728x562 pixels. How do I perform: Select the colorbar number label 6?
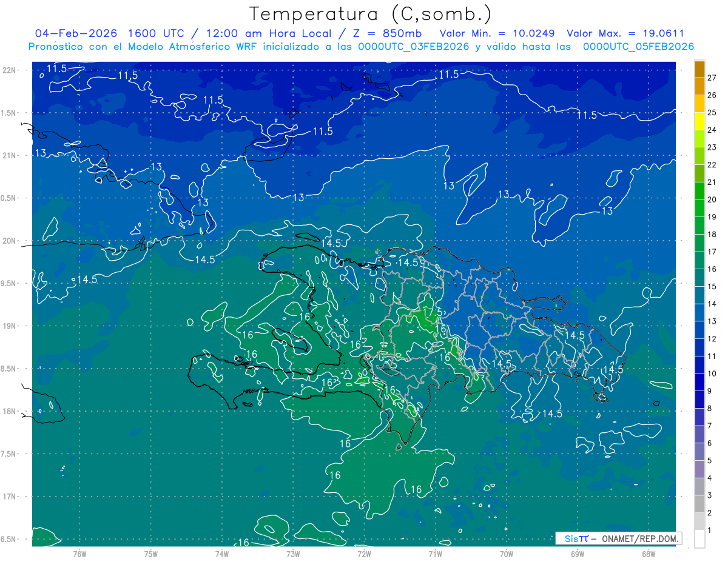click(x=710, y=443)
